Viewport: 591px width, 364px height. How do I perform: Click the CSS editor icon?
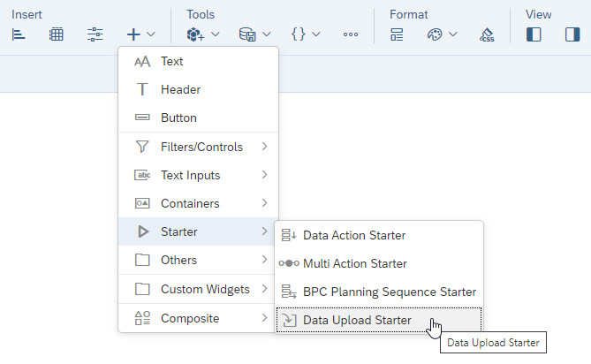(487, 34)
